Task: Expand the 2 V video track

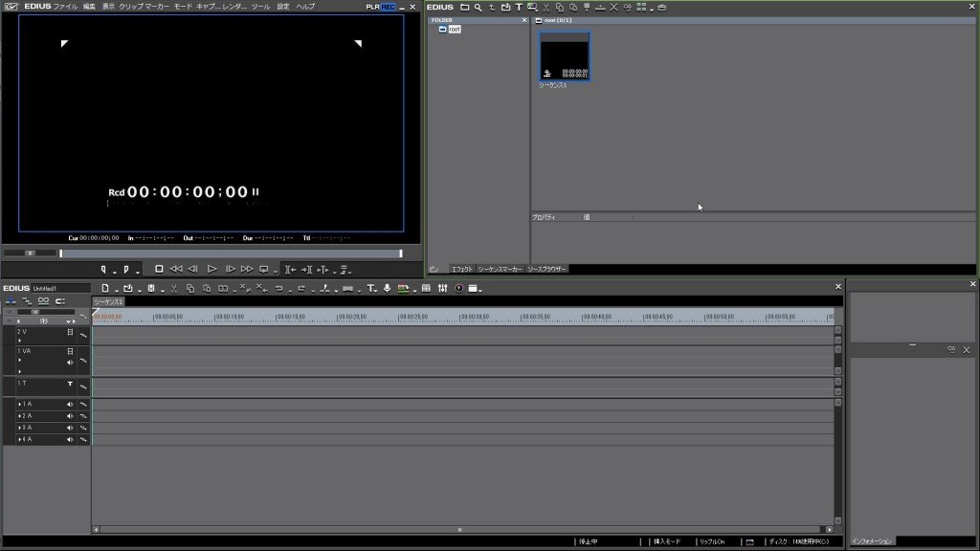Action: click(19, 342)
